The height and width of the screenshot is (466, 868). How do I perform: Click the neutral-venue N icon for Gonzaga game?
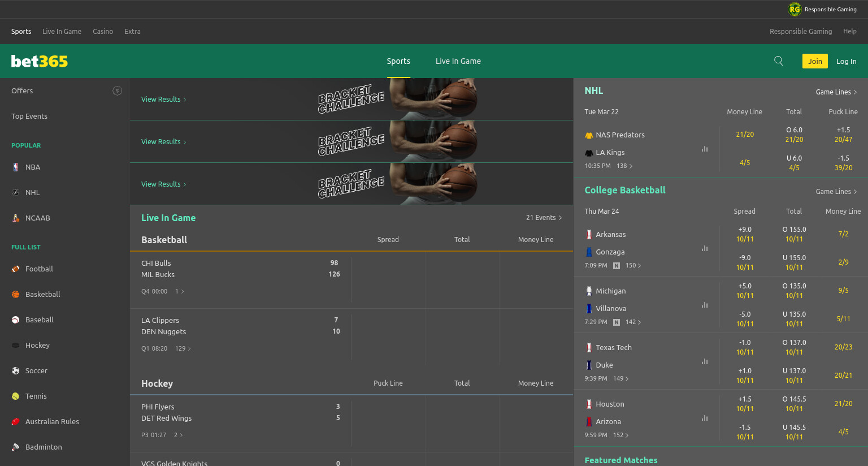click(617, 265)
